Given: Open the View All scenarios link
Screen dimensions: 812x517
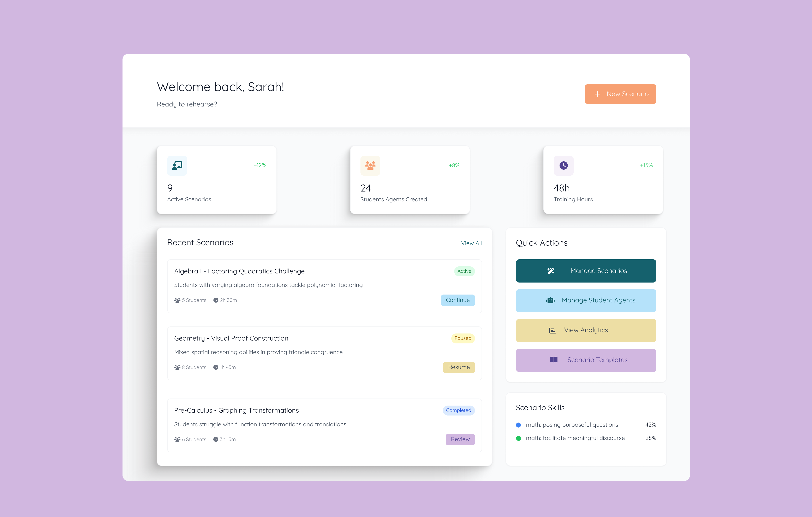Looking at the screenshot, I should pyautogui.click(x=471, y=243).
